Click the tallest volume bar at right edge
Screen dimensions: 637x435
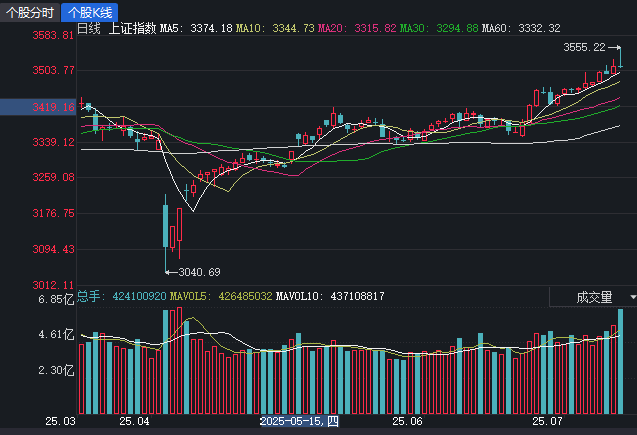tap(620, 361)
